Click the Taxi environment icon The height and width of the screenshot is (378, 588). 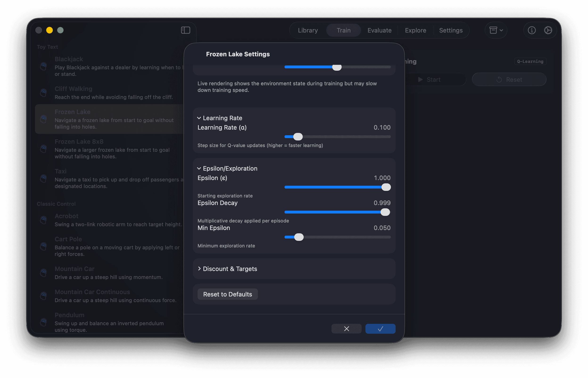tap(44, 178)
